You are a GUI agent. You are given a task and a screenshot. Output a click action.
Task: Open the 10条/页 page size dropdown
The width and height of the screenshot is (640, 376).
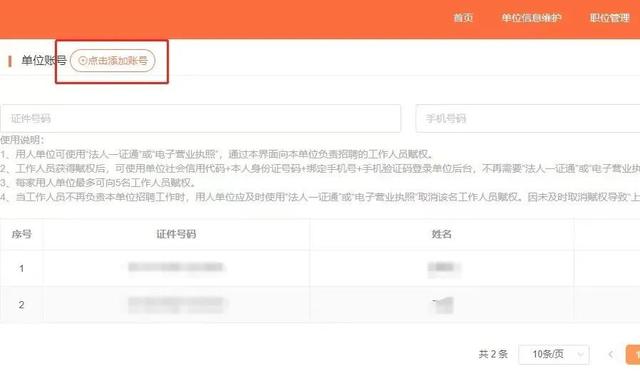(x=554, y=354)
